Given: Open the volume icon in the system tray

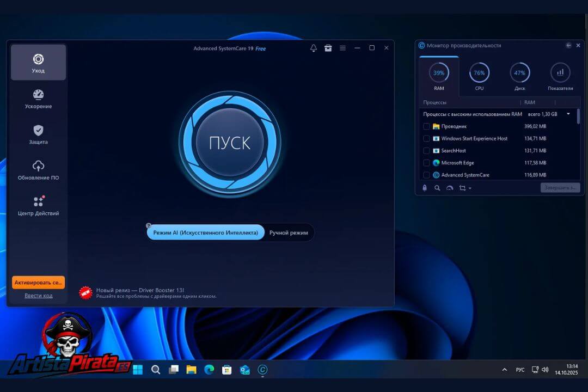Looking at the screenshot, I should [545, 370].
